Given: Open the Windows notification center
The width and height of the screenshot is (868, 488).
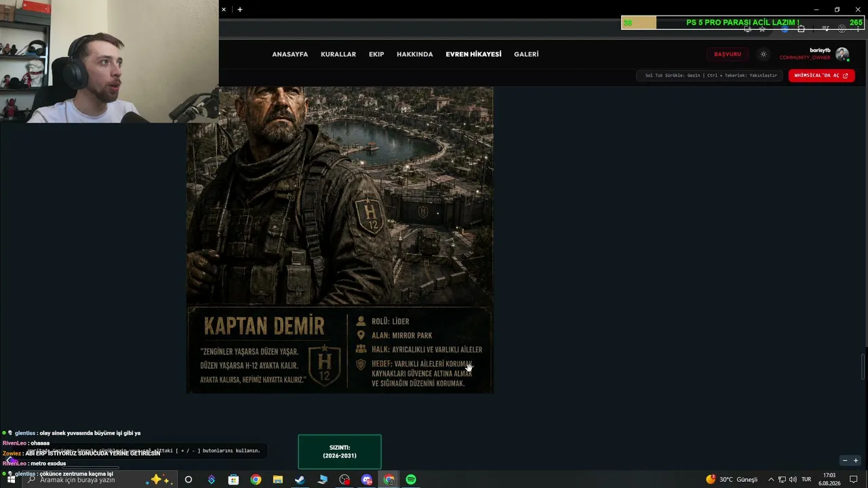Looking at the screenshot, I should point(854,479).
